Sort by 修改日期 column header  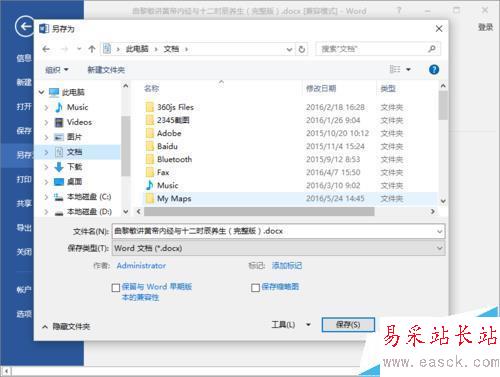[321, 88]
